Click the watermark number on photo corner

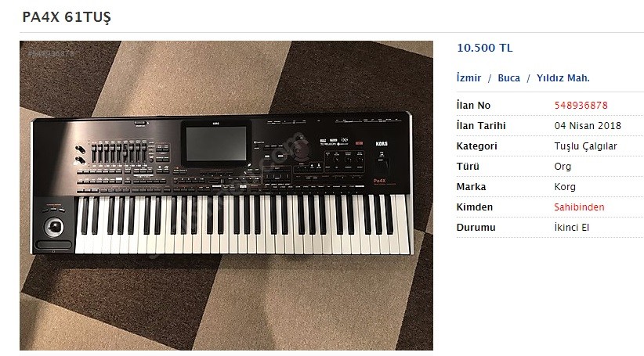pos(51,53)
